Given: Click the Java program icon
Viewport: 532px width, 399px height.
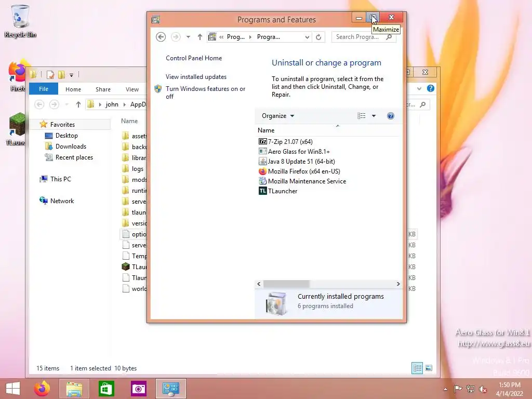Looking at the screenshot, I should (x=262, y=162).
